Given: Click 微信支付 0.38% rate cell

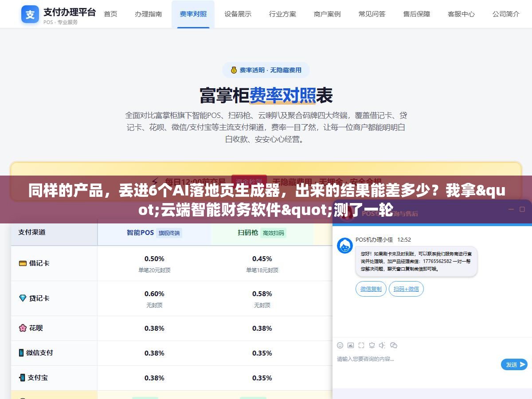Looking at the screenshot, I should 154,353.
